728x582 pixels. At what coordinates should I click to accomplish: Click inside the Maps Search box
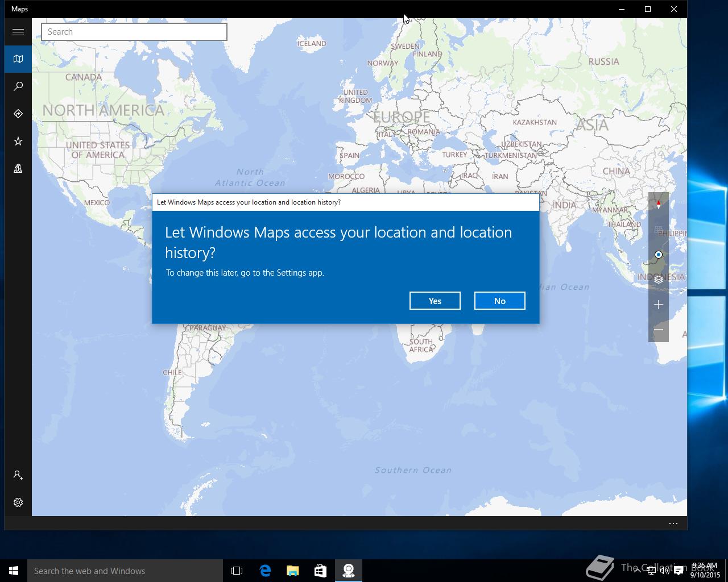point(134,32)
